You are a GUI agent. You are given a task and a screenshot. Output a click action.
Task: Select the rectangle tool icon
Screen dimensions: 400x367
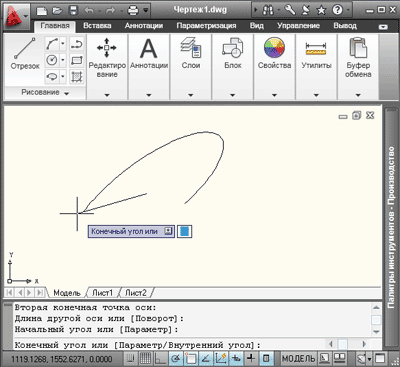(x=77, y=60)
